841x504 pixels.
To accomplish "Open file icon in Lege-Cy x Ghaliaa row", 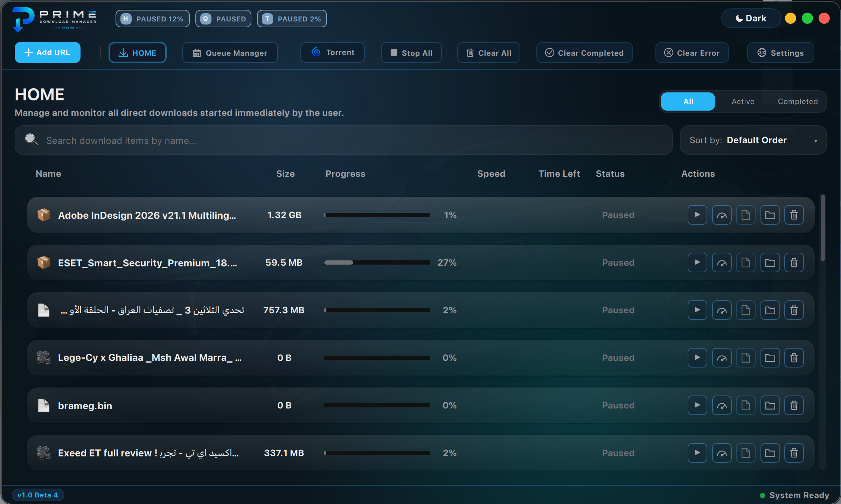I will click(746, 358).
